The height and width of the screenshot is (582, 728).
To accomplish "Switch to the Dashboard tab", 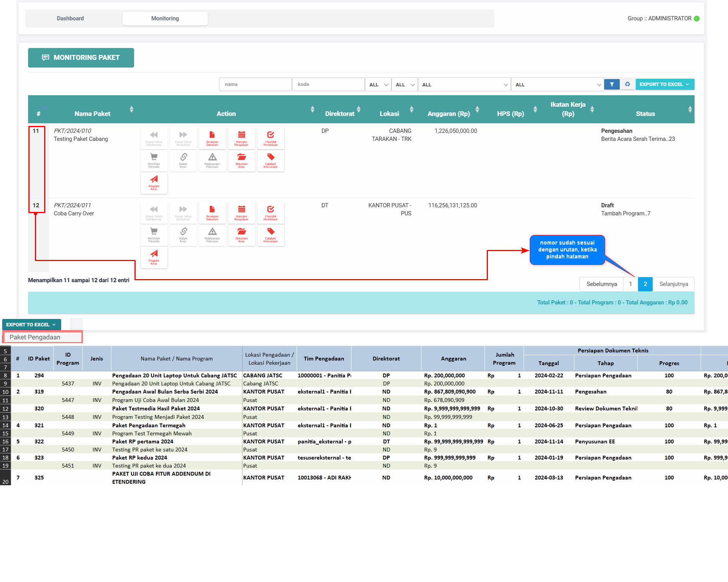I will (x=70, y=18).
